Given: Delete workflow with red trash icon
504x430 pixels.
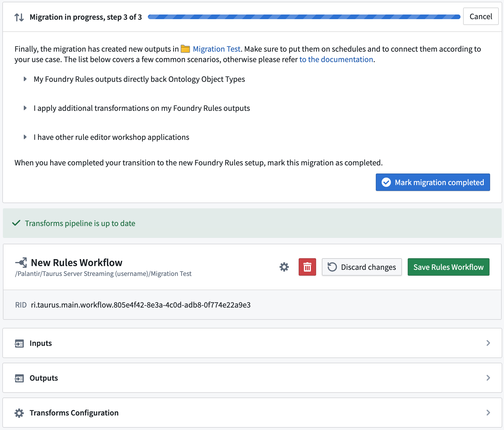Looking at the screenshot, I should point(307,267).
